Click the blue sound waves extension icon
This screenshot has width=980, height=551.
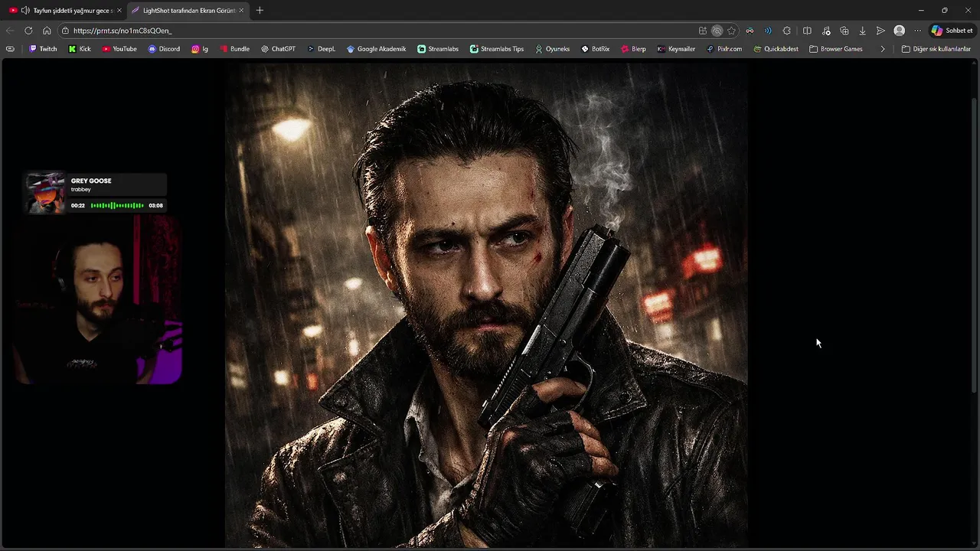point(768,31)
